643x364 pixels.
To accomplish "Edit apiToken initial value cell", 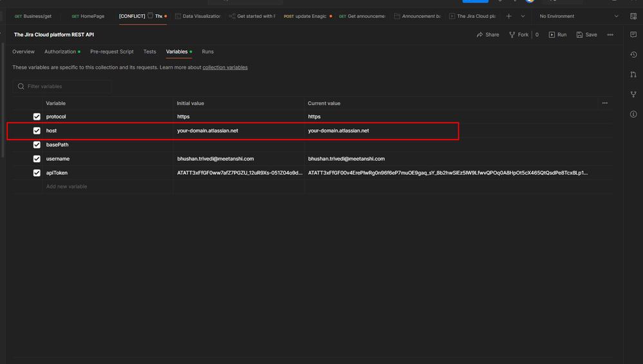I will [239, 172].
